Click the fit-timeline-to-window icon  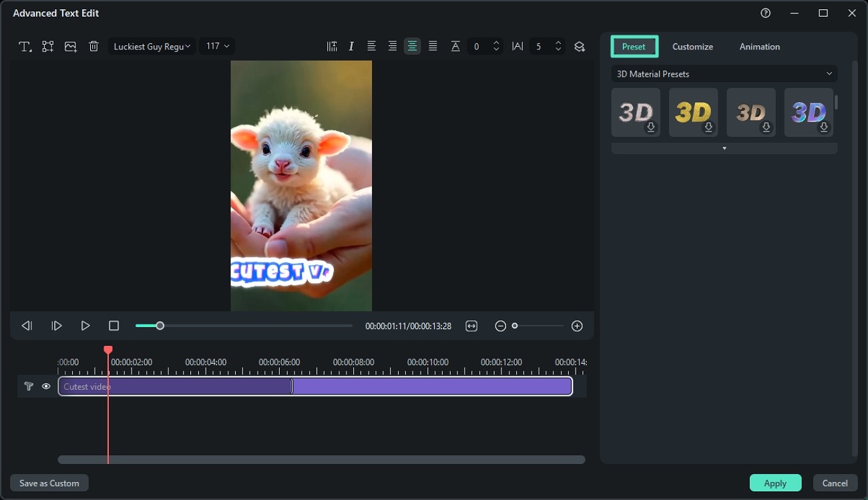[x=471, y=326]
